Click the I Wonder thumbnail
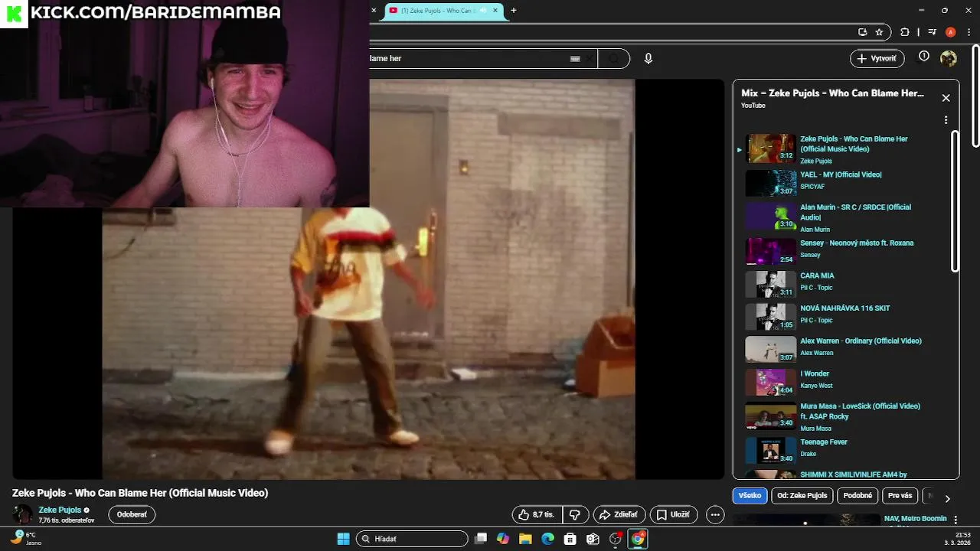 pyautogui.click(x=771, y=382)
